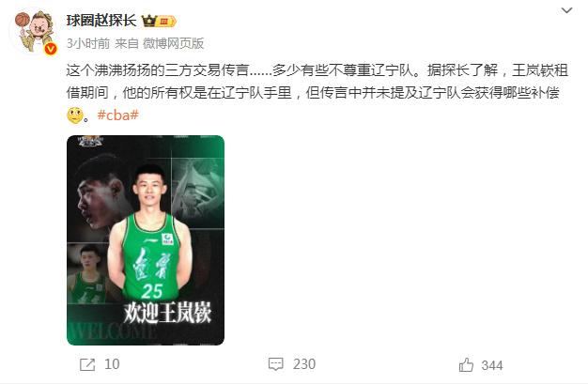This screenshot has width=588, height=384.
Task: Click the repost share icon
Action: click(87, 364)
